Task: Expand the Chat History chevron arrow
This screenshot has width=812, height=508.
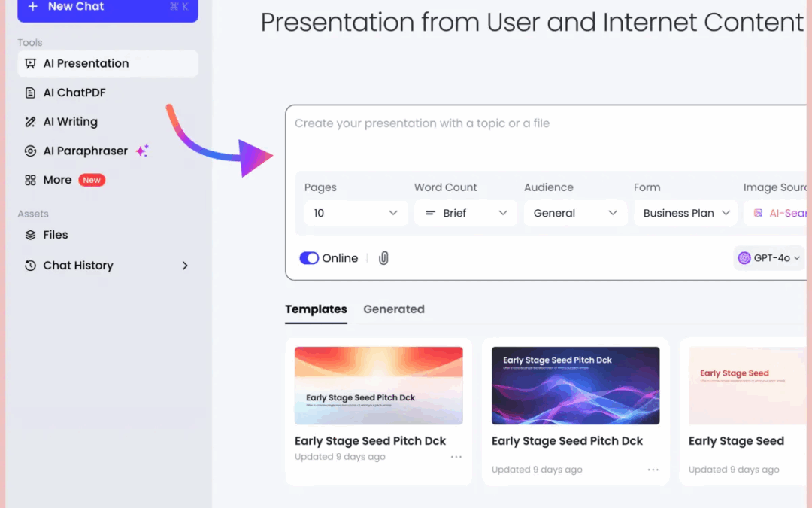Action: pos(185,266)
